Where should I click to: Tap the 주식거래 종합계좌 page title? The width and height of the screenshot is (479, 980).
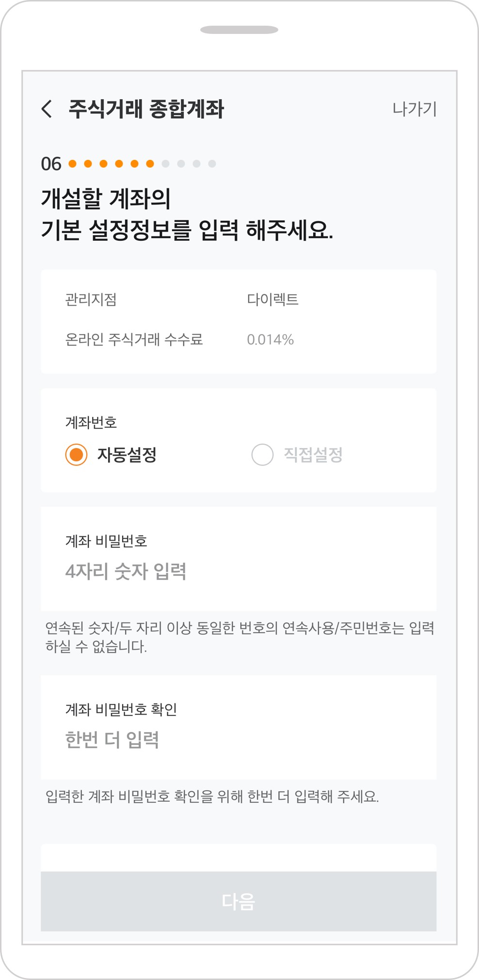[x=146, y=109]
